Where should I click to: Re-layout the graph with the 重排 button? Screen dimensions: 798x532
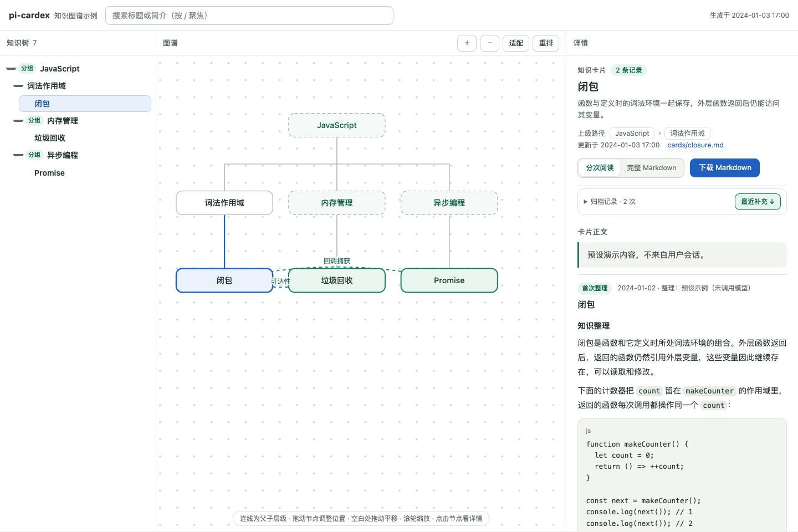pos(546,43)
